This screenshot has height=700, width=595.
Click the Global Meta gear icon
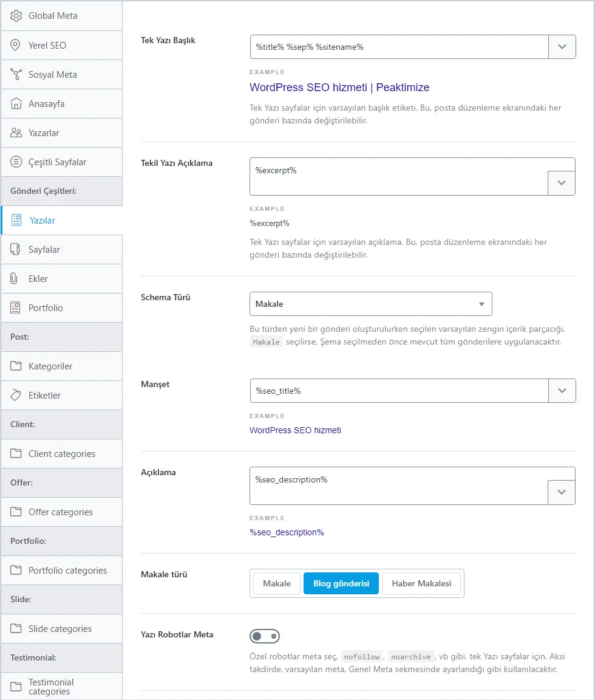coord(16,16)
